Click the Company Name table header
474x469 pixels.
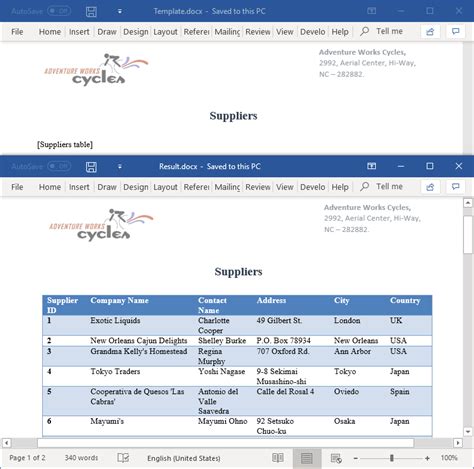[x=119, y=300]
